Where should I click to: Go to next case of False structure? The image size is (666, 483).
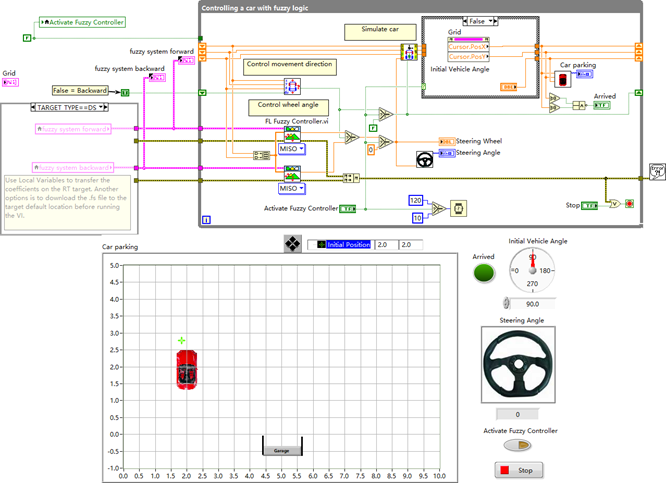[496, 21]
